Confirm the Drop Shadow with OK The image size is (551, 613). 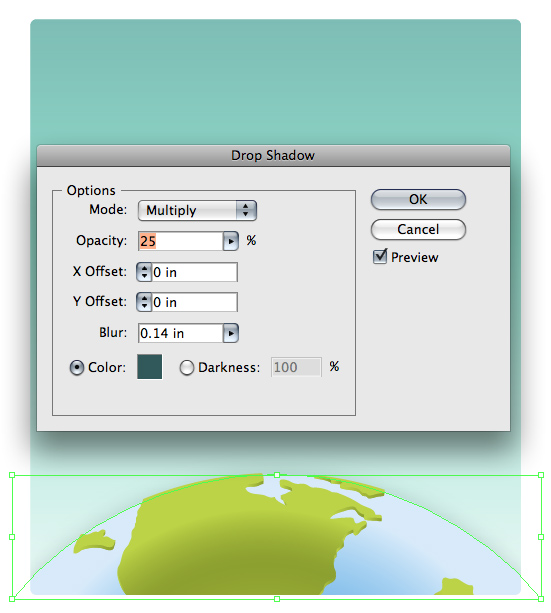(418, 199)
